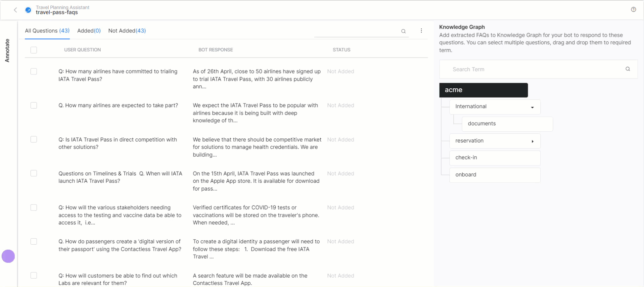Select the acme root node

(x=483, y=90)
